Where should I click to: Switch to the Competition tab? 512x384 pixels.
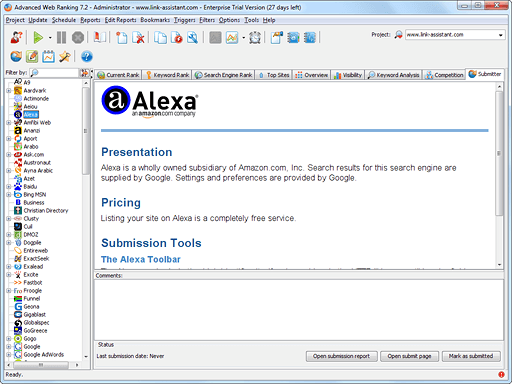[x=445, y=75]
